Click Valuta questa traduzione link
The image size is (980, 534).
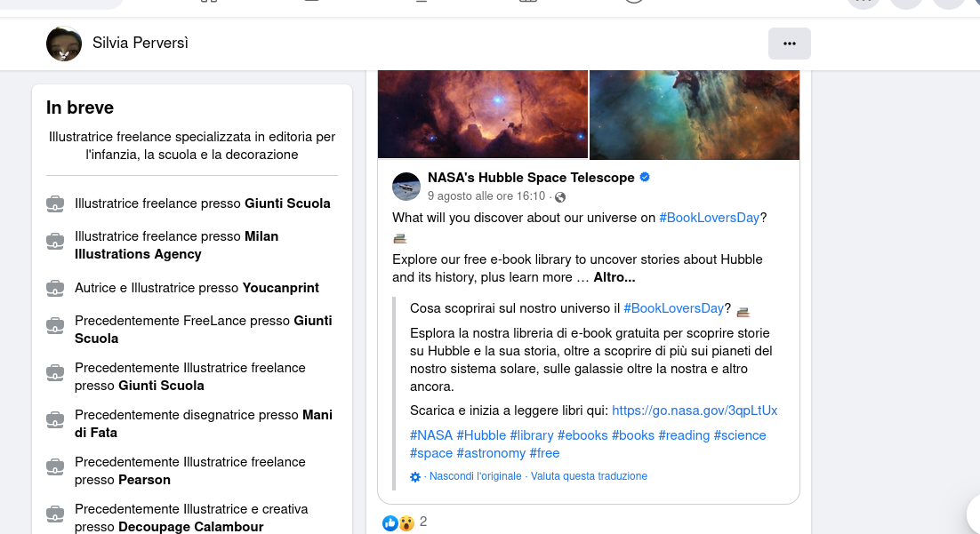point(590,476)
